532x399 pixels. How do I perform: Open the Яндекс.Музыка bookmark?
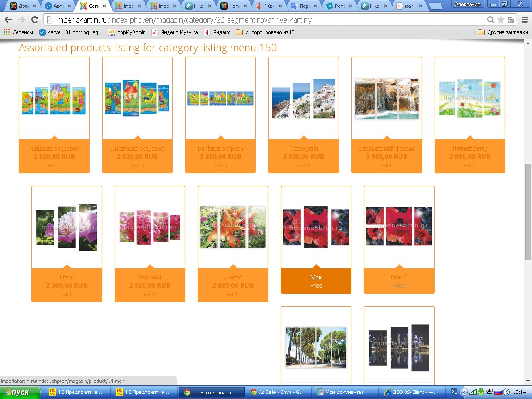(175, 32)
